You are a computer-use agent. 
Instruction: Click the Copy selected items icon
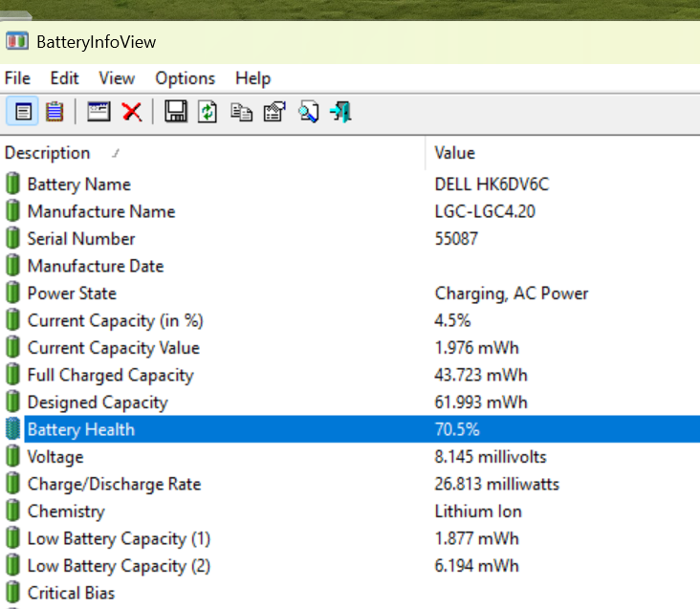[242, 112]
